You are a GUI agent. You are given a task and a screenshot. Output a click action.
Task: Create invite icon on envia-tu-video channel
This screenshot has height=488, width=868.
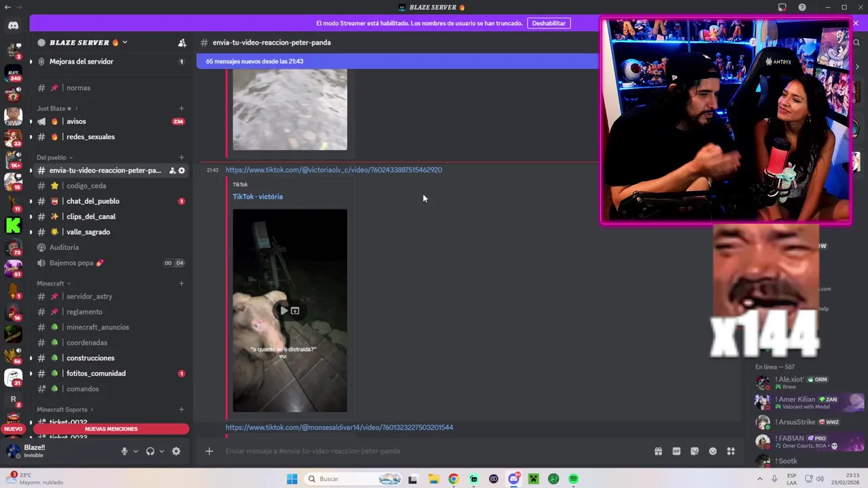coord(172,170)
